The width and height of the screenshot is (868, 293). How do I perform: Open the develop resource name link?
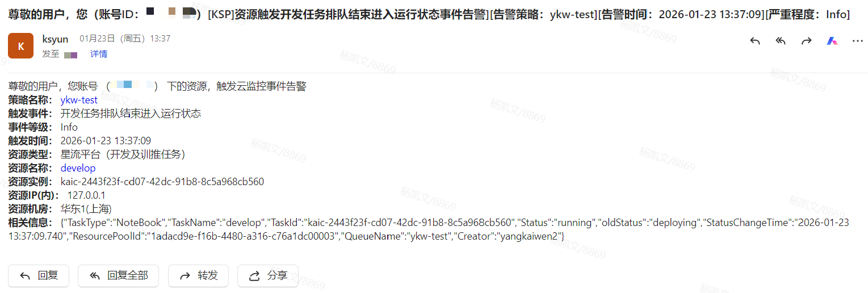pos(78,168)
